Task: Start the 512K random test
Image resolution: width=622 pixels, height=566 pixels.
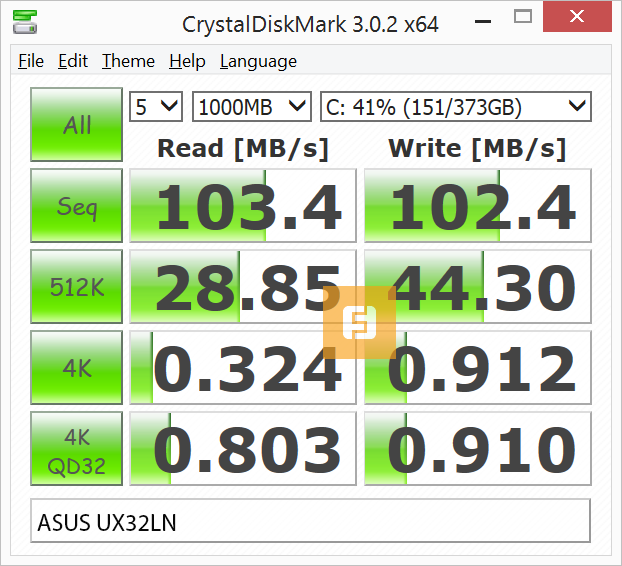Action: pyautogui.click(x=77, y=287)
